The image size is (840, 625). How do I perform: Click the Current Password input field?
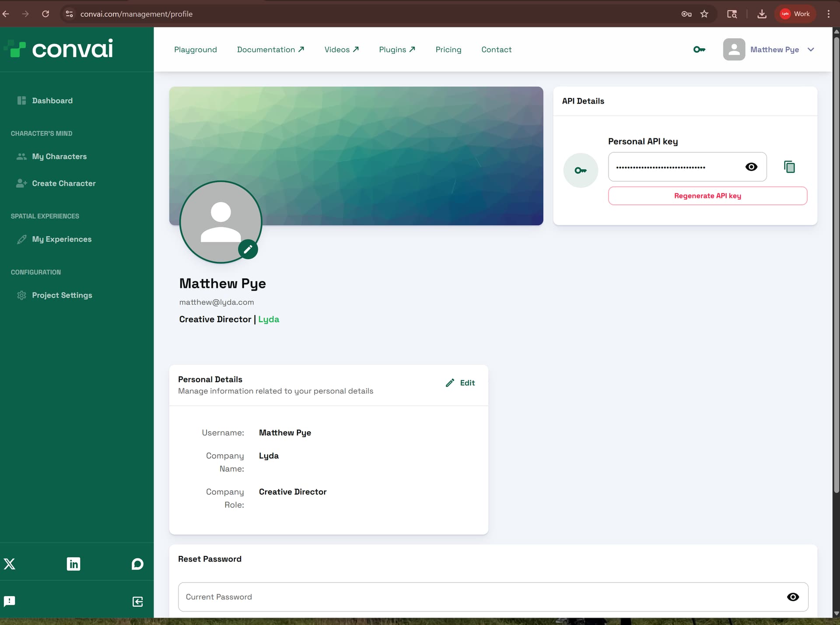pos(481,597)
